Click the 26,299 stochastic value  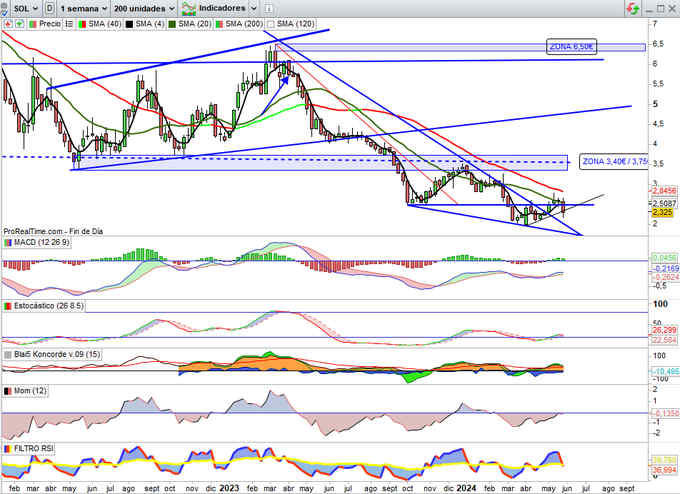click(664, 330)
